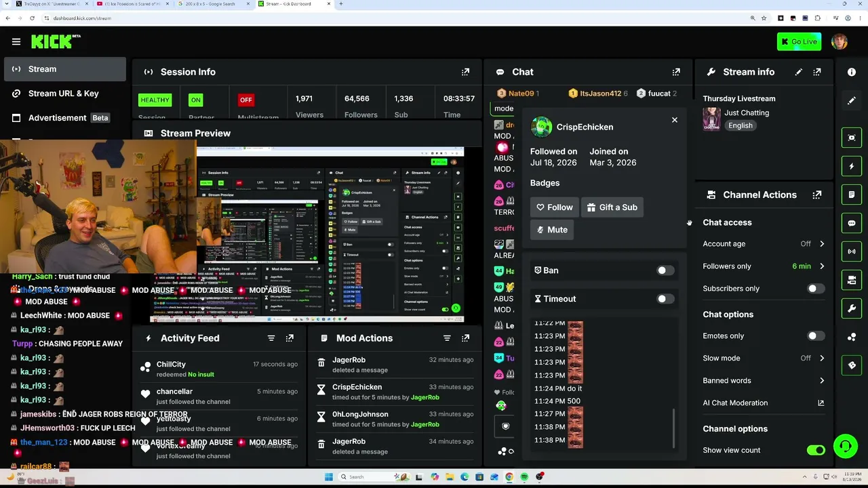Viewport: 868px width, 488px height.
Task: Open the info icon in right rail
Action: 852,72
